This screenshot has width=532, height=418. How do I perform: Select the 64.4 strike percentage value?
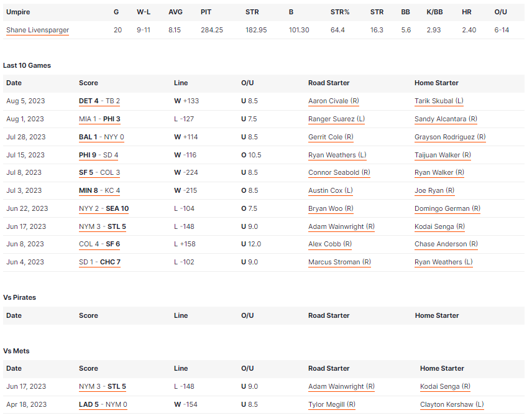(337, 30)
